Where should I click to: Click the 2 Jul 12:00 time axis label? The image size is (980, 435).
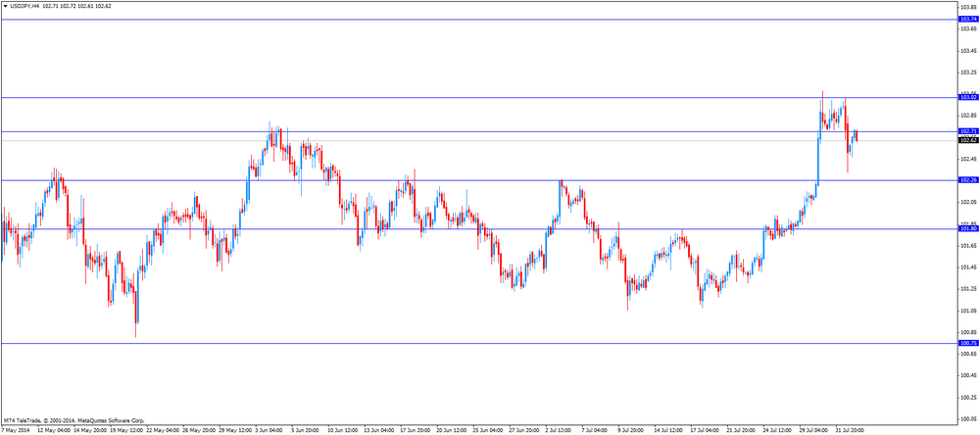click(560, 431)
